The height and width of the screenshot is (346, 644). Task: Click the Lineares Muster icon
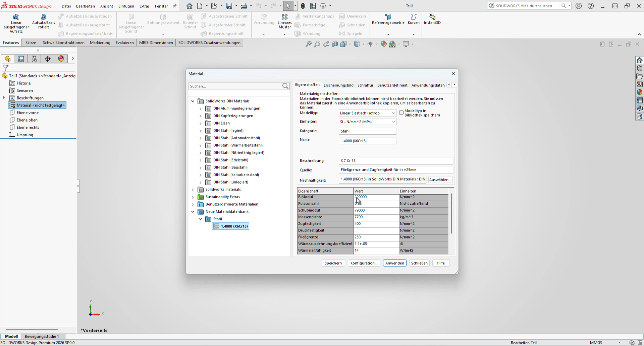[284, 17]
